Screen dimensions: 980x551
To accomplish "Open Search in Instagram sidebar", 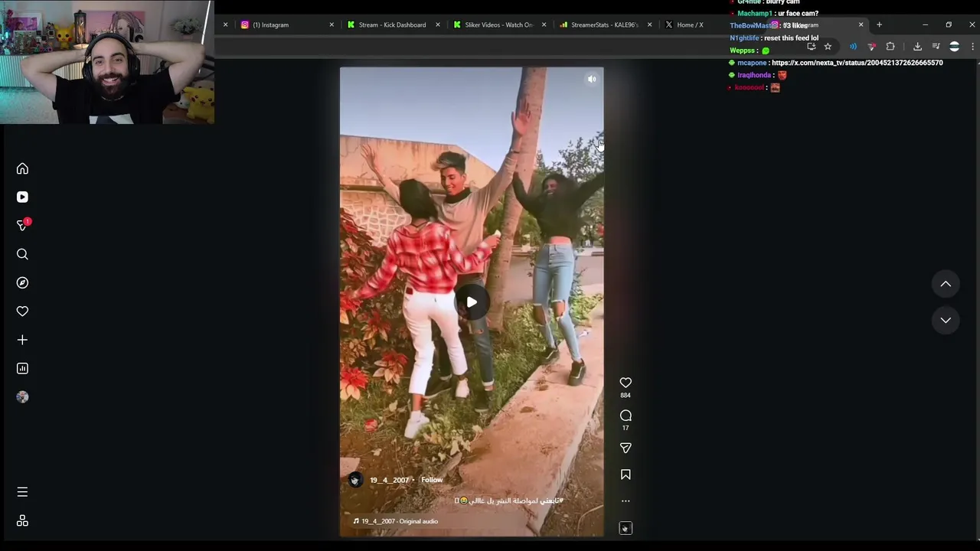I will point(22,254).
